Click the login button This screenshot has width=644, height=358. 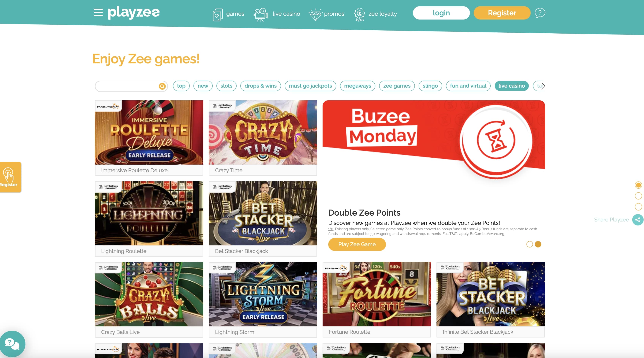(441, 13)
